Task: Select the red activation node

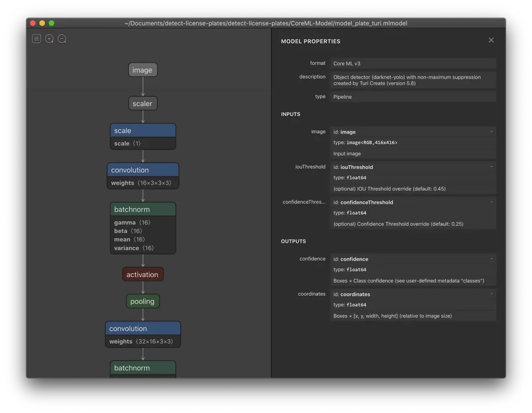Action: [x=142, y=275]
